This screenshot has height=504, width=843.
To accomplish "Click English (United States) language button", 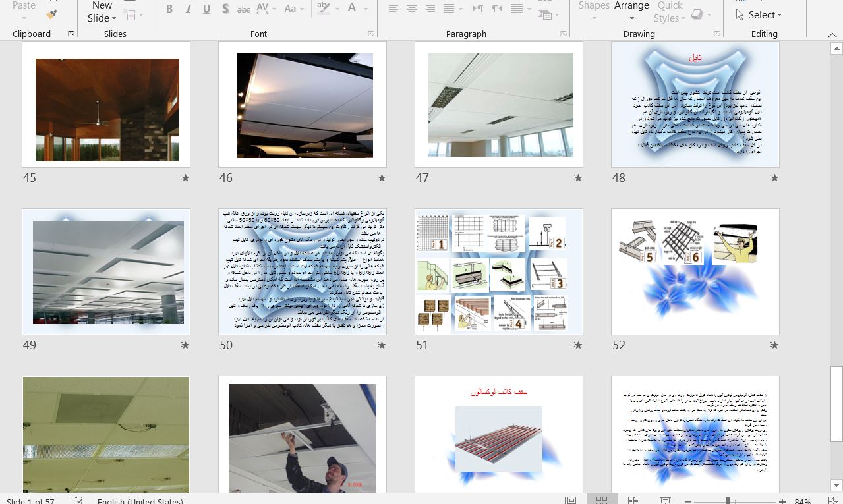I will pyautogui.click(x=140, y=501).
